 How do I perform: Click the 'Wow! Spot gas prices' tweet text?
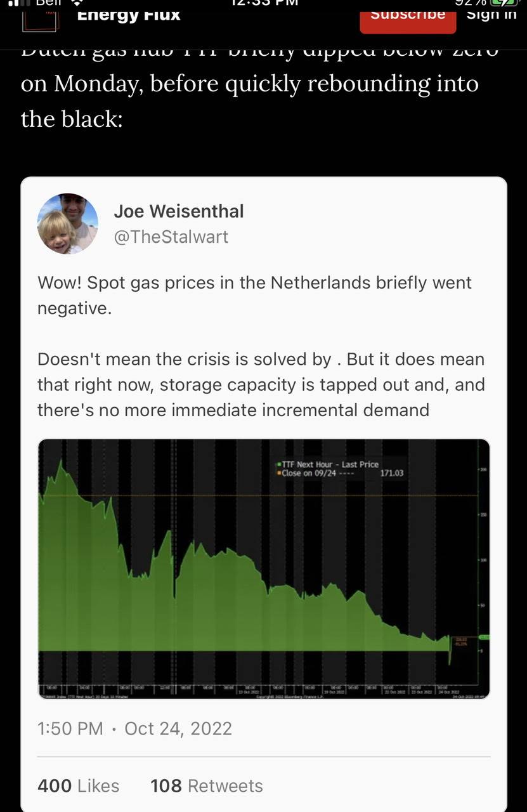pos(255,295)
